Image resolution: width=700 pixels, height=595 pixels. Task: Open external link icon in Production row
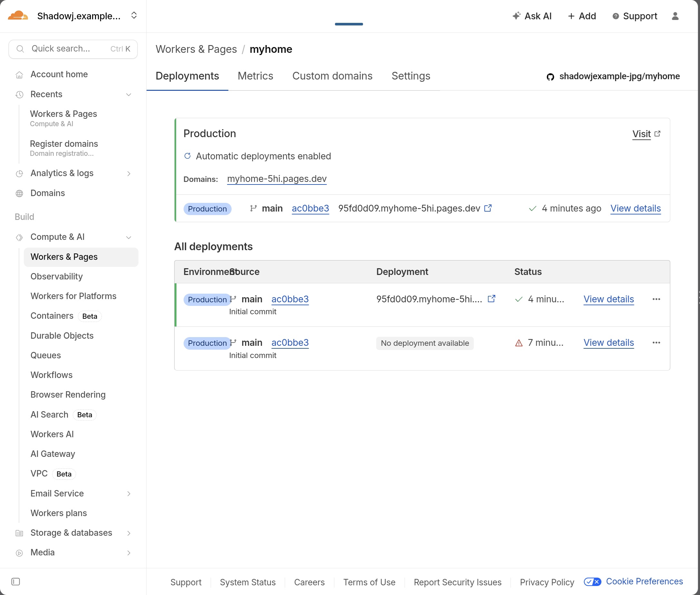pos(488,208)
